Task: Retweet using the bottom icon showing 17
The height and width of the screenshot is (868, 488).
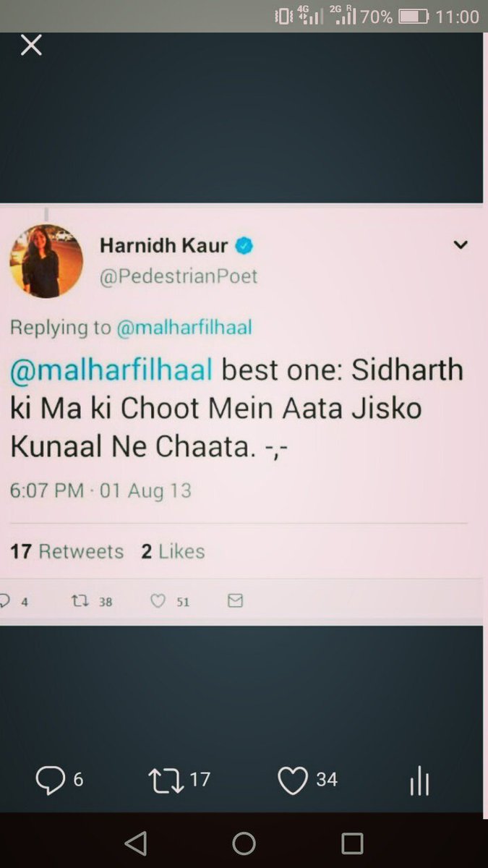Action: [x=179, y=780]
